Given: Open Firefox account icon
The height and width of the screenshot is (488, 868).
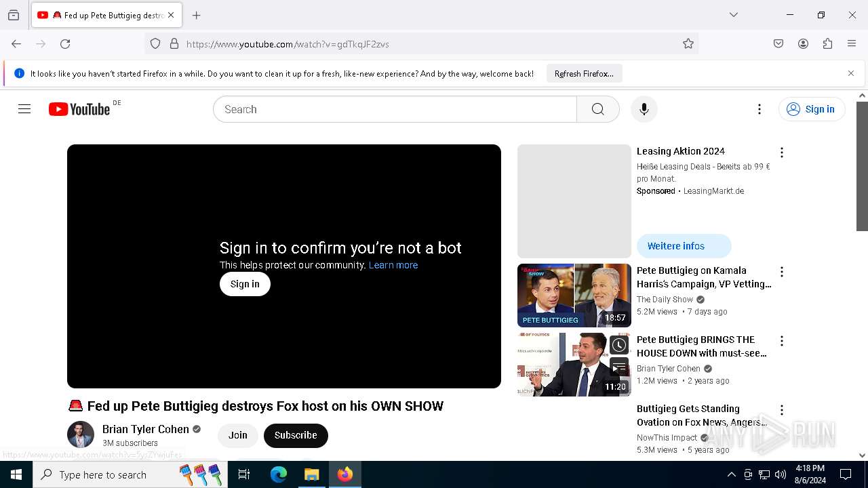Looking at the screenshot, I should (803, 43).
